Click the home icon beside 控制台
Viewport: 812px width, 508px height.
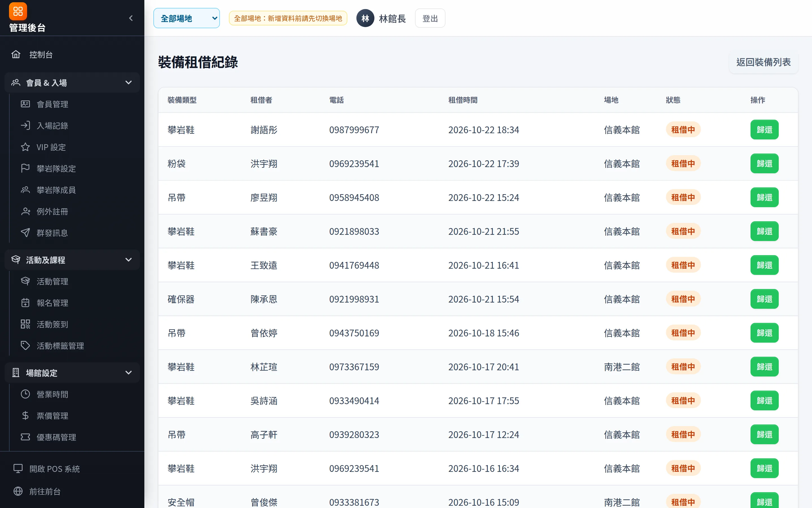16,54
